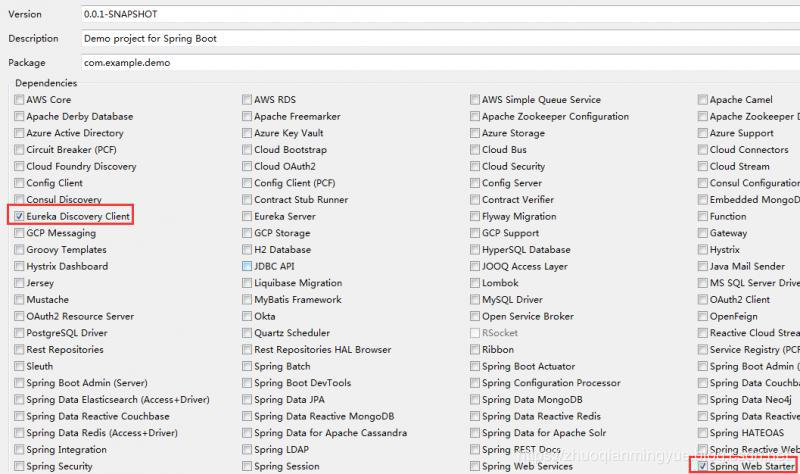Screen dimensions: 800x474
Task: Check the Spring Boot DevTools option
Action: coord(247,383)
